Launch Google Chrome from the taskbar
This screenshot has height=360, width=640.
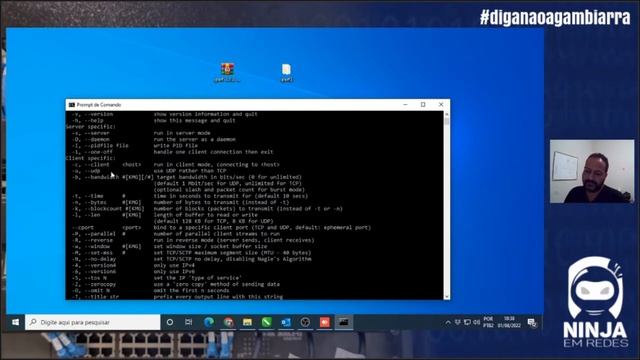[229, 322]
